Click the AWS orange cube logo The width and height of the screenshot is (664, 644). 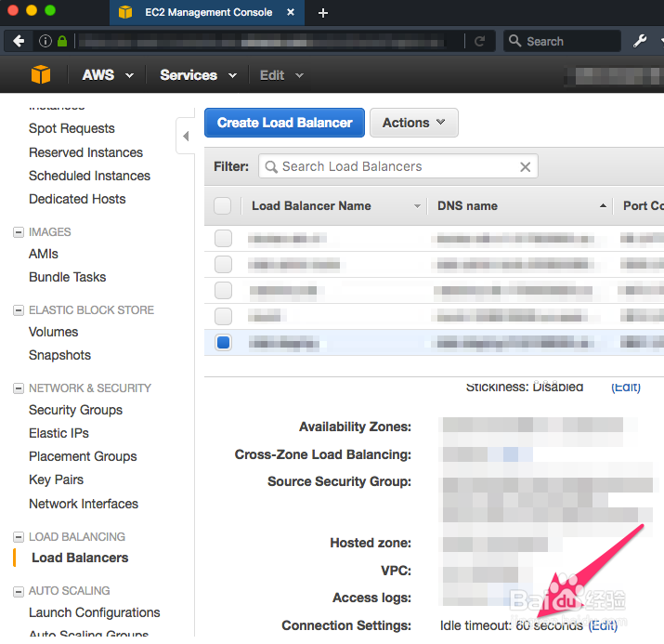click(x=41, y=74)
